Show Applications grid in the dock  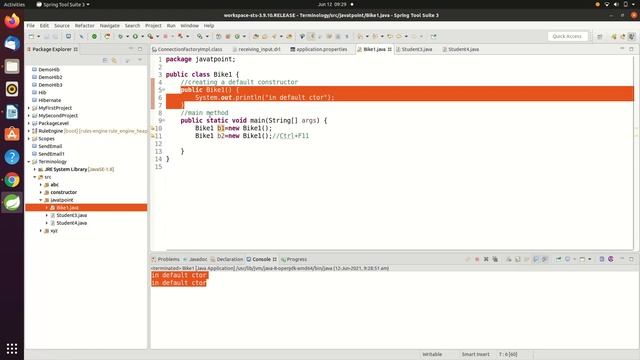[12, 349]
